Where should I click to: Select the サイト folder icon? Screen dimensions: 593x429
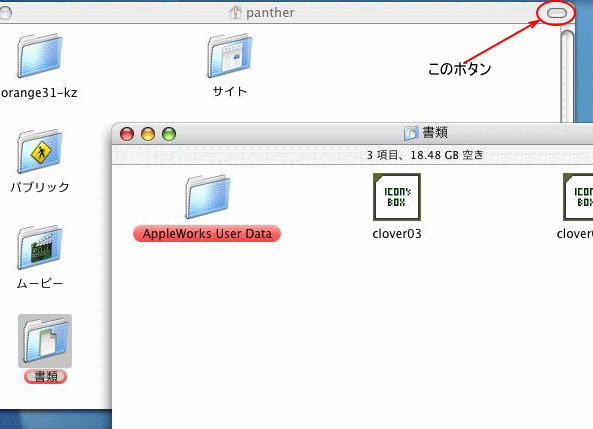coord(229,56)
